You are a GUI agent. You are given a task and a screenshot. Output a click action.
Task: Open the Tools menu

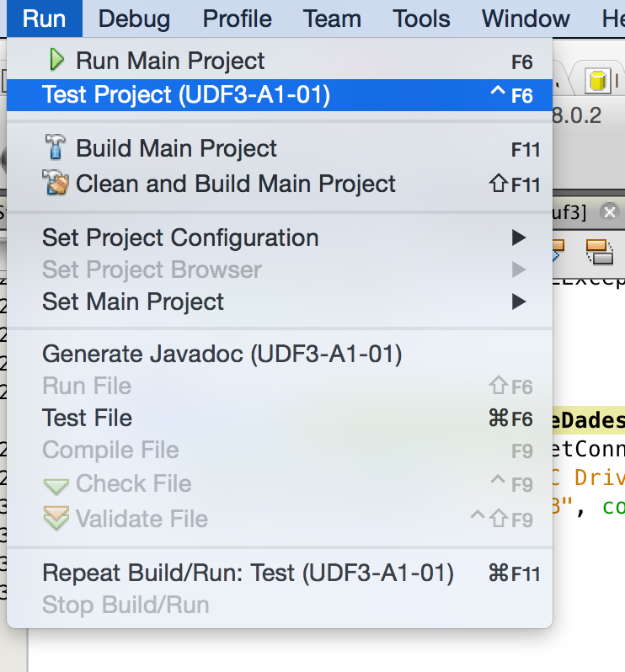click(421, 19)
